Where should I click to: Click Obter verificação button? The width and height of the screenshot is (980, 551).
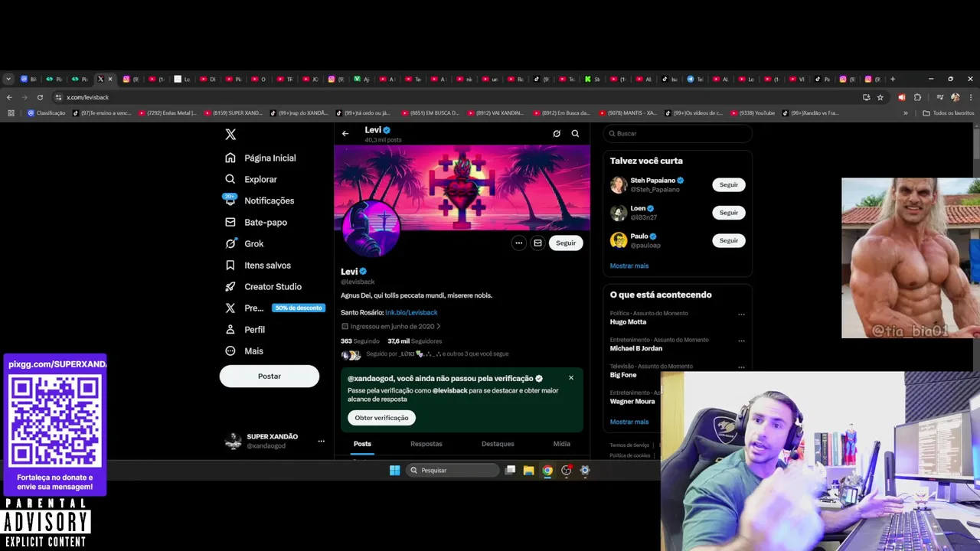coord(381,418)
